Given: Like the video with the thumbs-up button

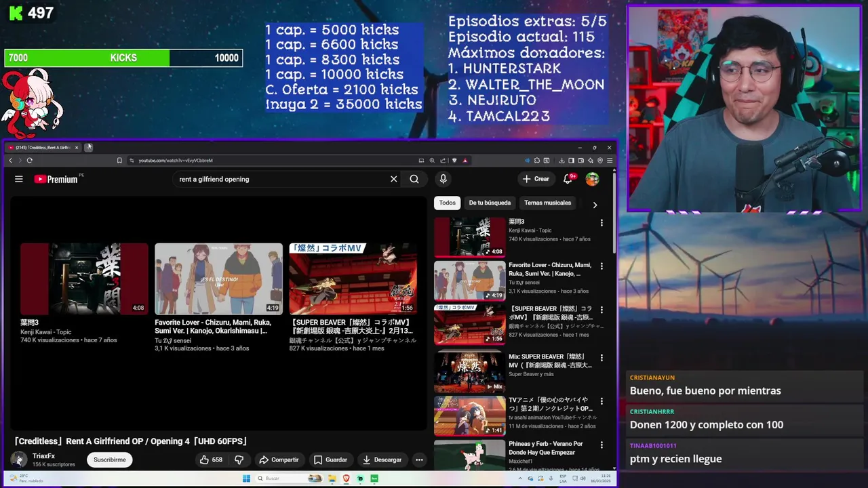Looking at the screenshot, I should tap(211, 460).
